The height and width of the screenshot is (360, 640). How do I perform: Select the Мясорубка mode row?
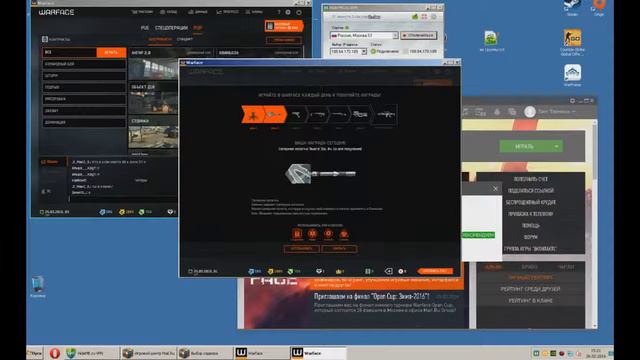(x=84, y=99)
